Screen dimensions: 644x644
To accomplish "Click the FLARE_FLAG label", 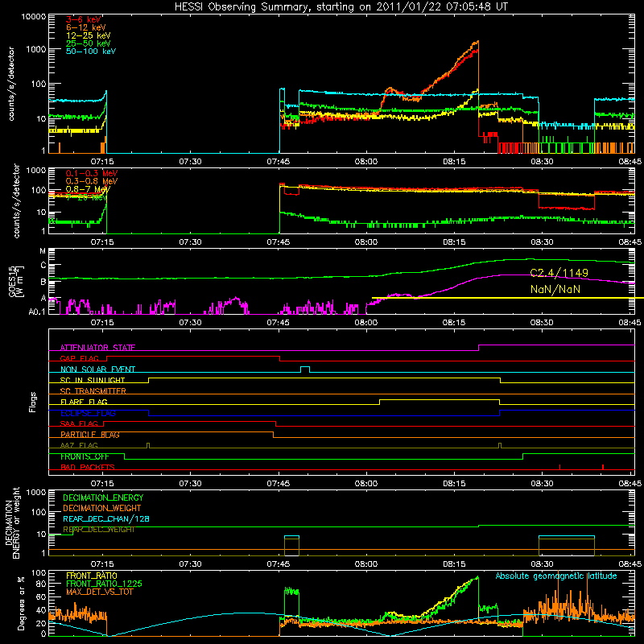I will 84,402.
